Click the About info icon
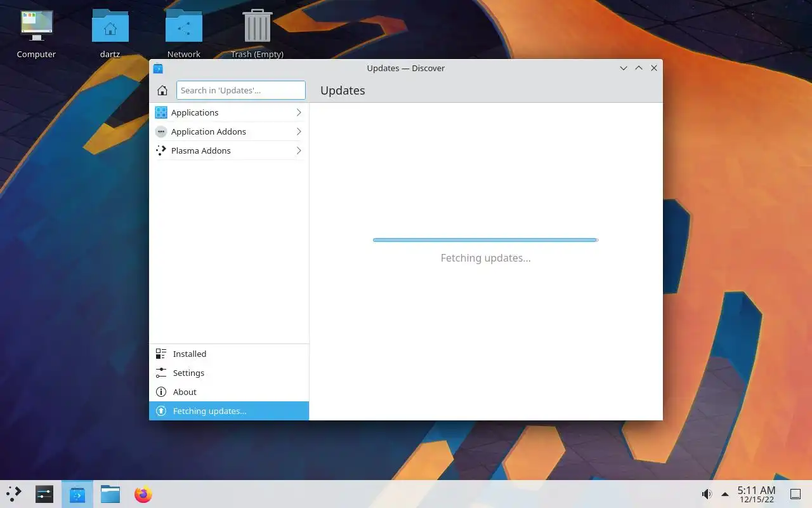This screenshot has width=812, height=508. pyautogui.click(x=161, y=392)
